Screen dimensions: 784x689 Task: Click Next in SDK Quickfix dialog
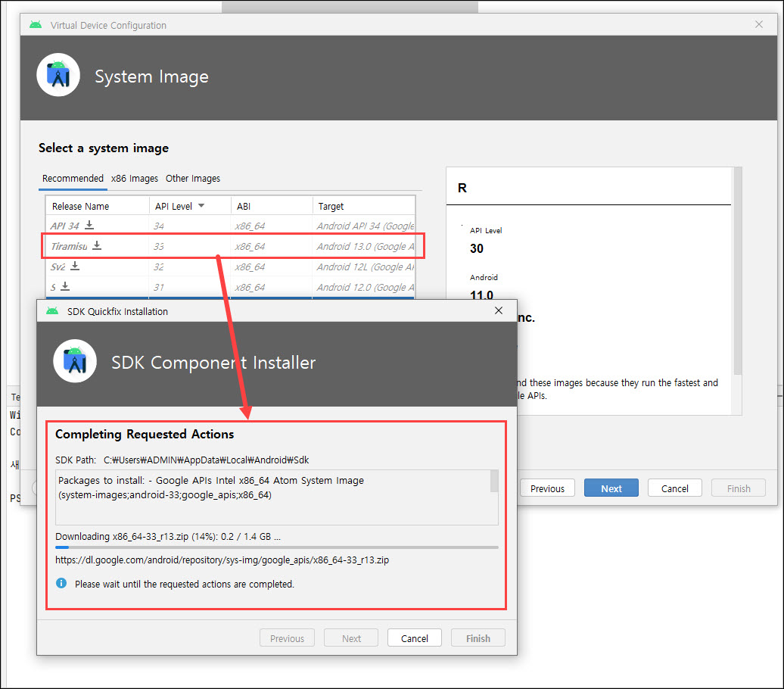[351, 638]
